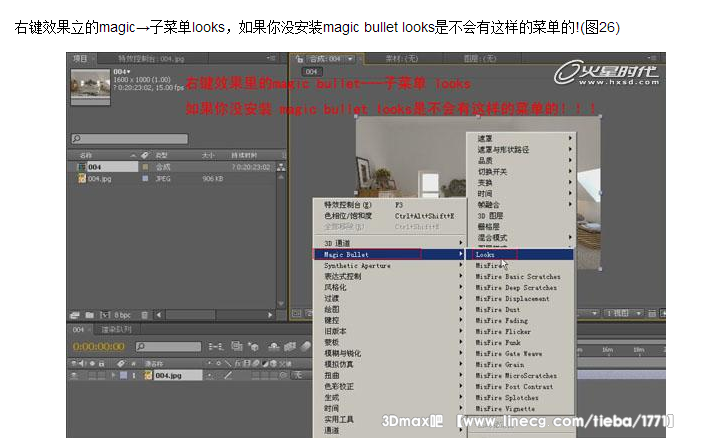Click the timeline search field

pos(169,347)
